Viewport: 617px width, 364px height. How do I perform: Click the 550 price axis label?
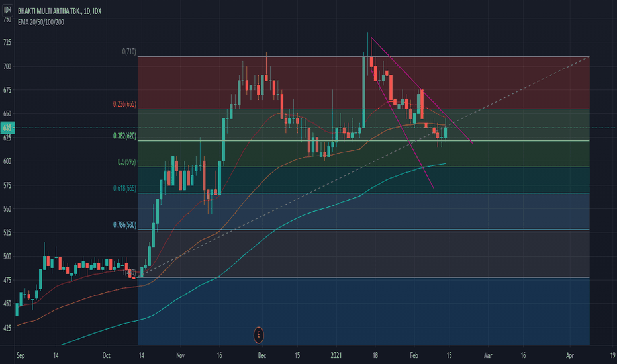(7, 209)
